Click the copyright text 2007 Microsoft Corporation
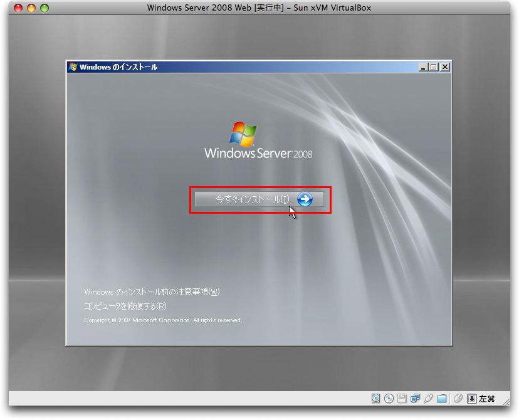 (x=163, y=320)
